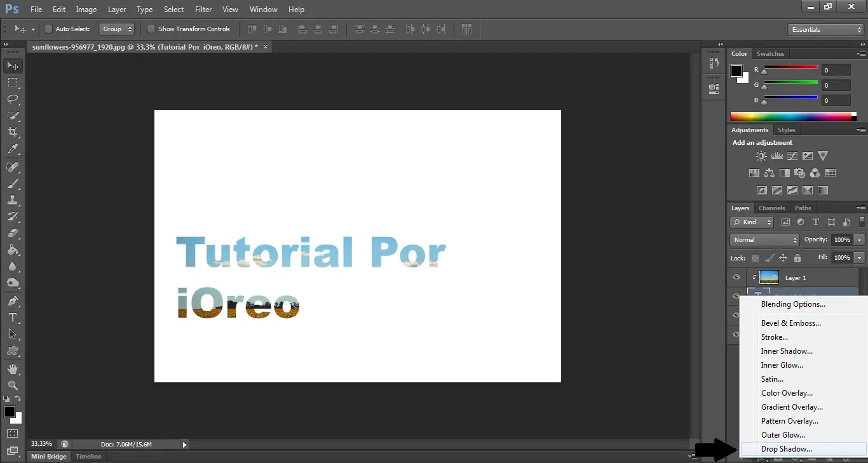Select the Blur tool
The width and height of the screenshot is (868, 463).
[x=13, y=266]
